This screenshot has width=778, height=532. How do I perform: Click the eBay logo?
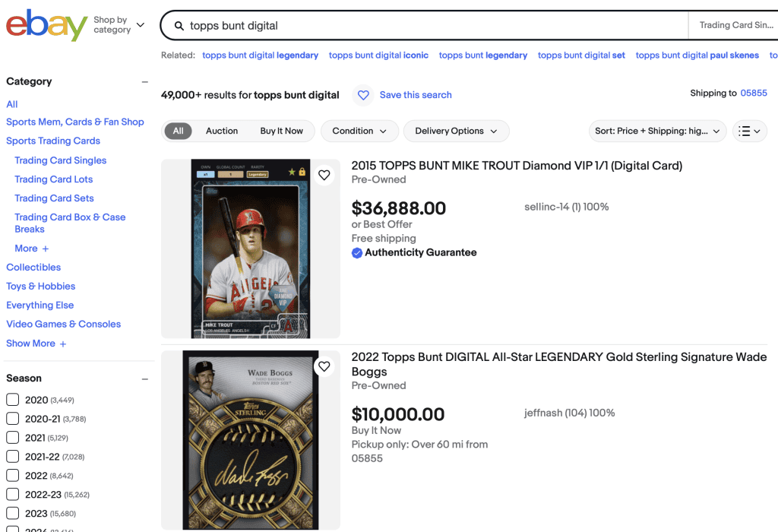pos(46,25)
